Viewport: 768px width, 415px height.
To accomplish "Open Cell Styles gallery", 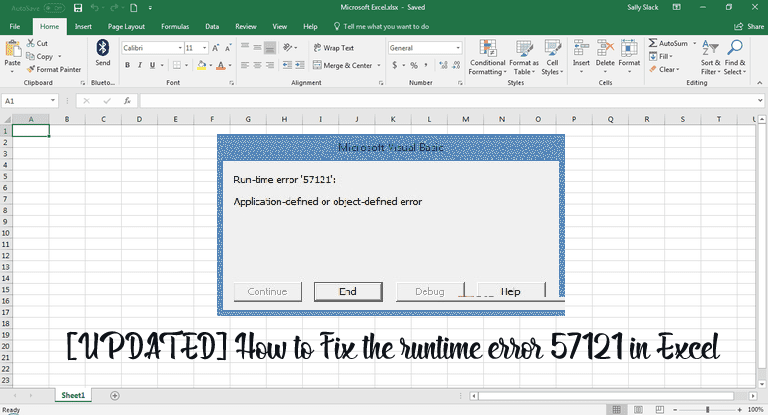I will pyautogui.click(x=552, y=58).
